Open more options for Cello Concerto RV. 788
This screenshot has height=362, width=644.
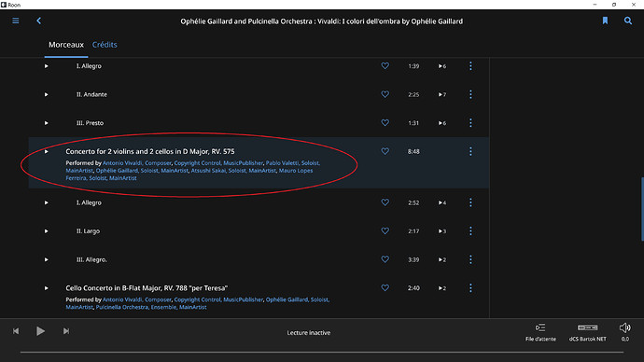click(x=470, y=288)
